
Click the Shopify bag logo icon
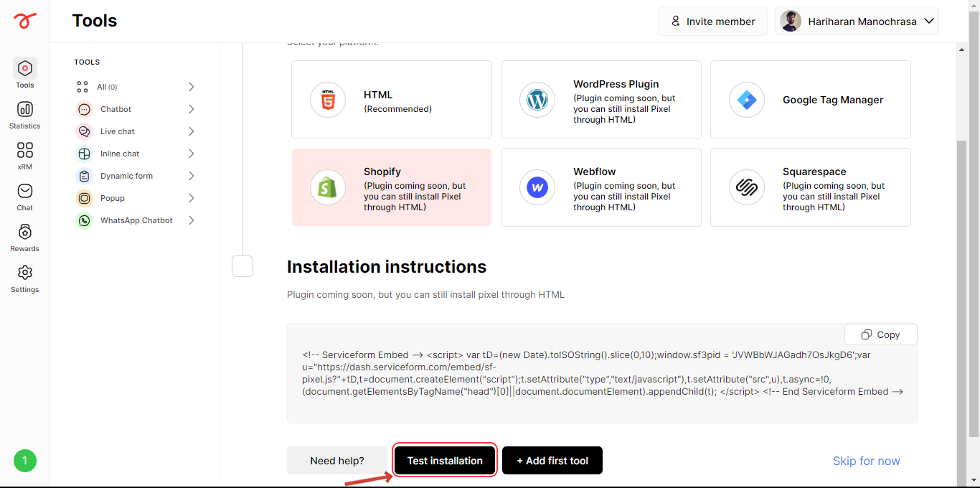tap(328, 187)
